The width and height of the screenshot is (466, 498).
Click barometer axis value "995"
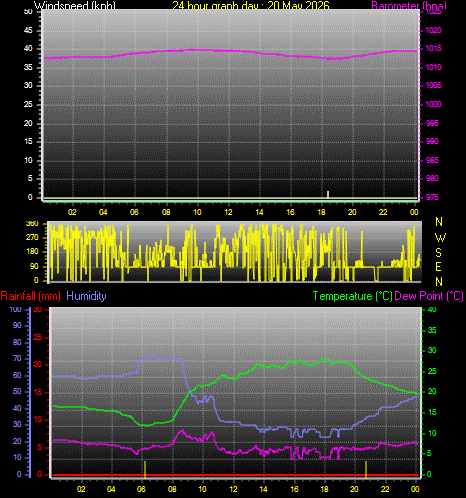pyautogui.click(x=432, y=123)
